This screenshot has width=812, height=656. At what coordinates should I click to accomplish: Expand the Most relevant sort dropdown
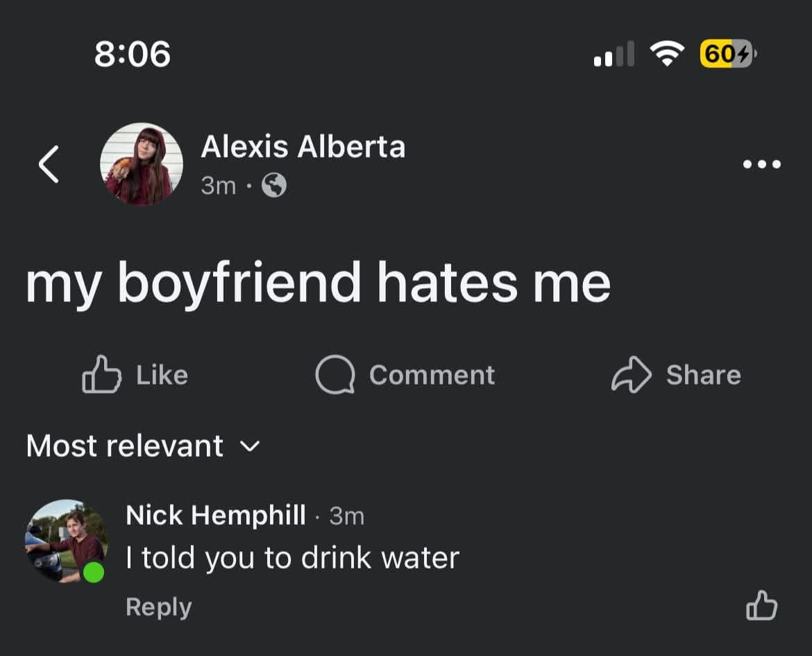click(x=125, y=446)
